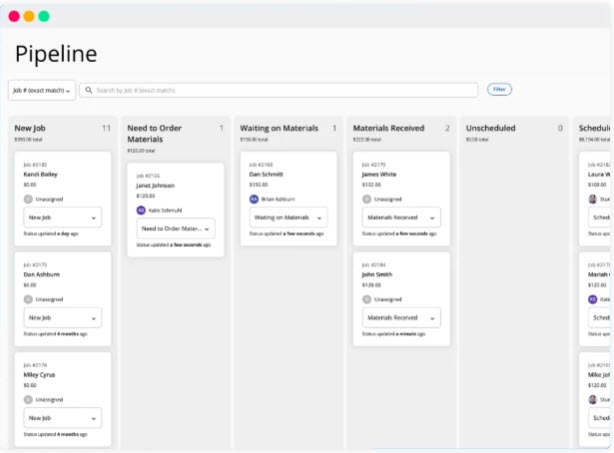
Task: Expand Need to Order Mater... dropdown for Janet Johnson
Action: pyautogui.click(x=176, y=229)
